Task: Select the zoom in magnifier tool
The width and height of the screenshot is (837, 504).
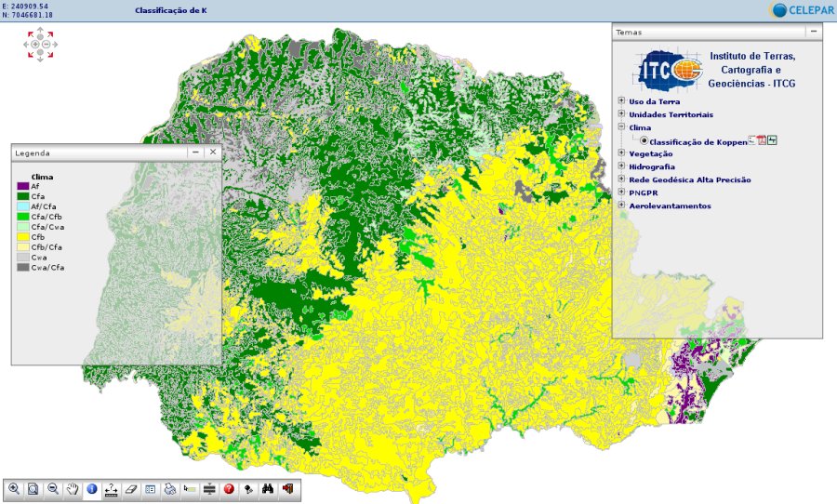Action: click(14, 488)
